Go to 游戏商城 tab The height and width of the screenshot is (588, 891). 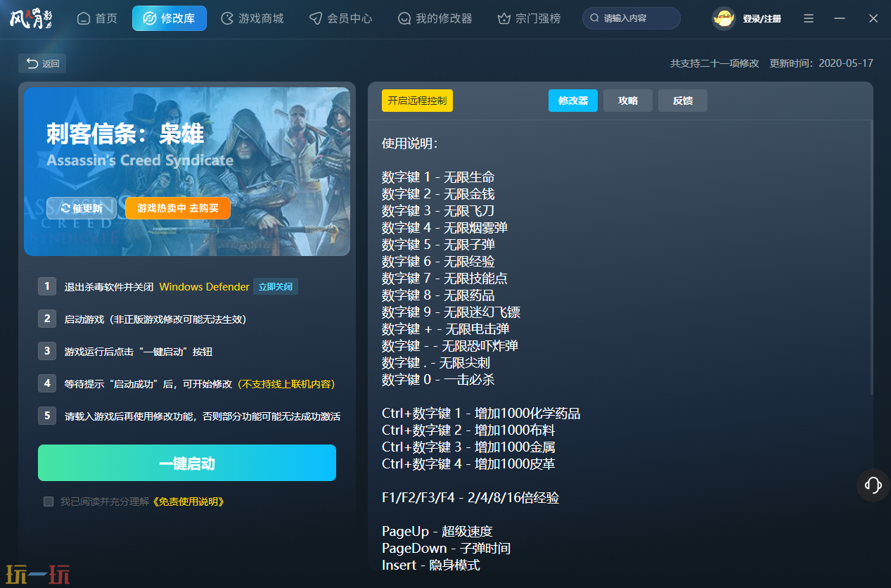tap(252, 18)
